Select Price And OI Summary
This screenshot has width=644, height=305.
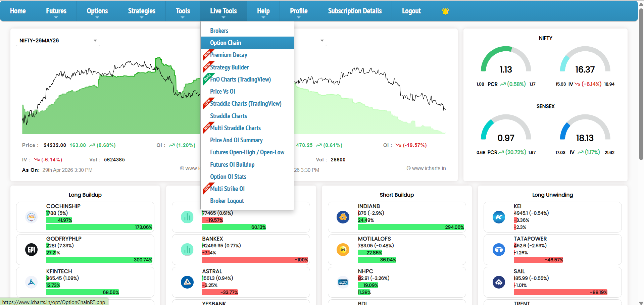point(247,140)
